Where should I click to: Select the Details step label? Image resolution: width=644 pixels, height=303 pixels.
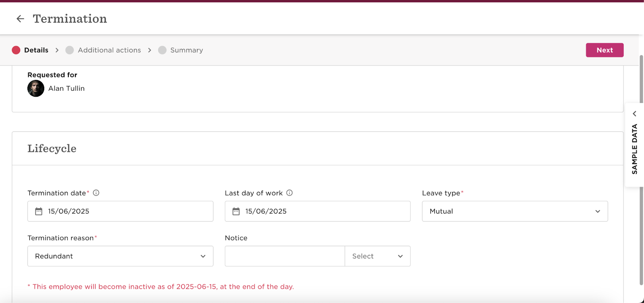click(36, 50)
